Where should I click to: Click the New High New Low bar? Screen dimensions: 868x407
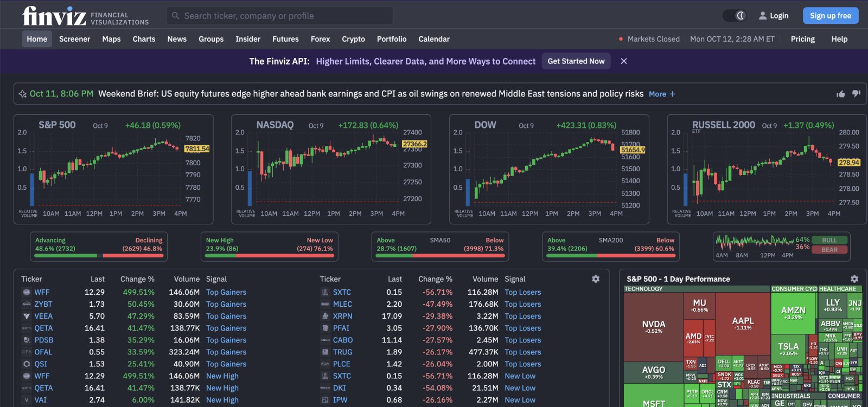tap(270, 255)
